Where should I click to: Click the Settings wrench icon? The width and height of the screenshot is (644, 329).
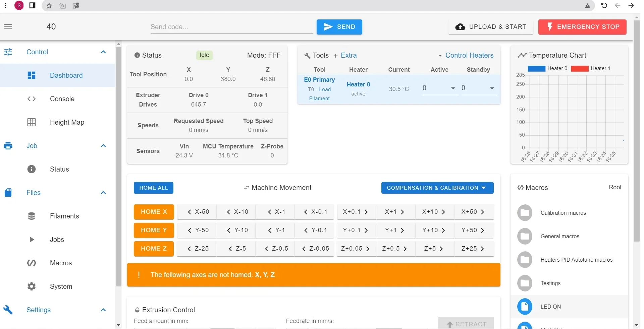(x=8, y=310)
